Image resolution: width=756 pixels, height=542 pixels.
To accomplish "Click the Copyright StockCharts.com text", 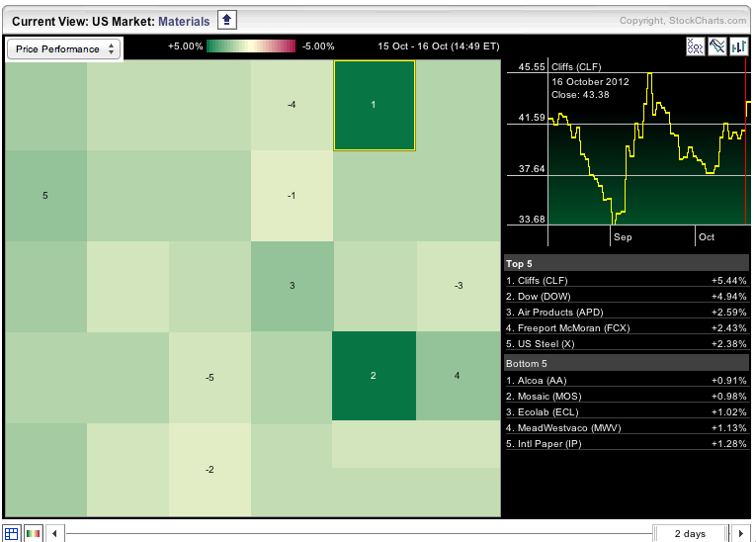I will (x=683, y=21).
